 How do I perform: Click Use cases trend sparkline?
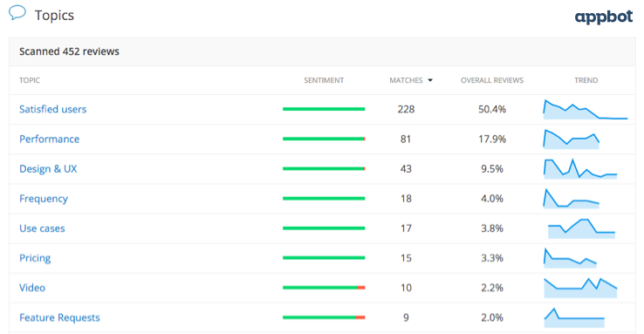pyautogui.click(x=581, y=228)
